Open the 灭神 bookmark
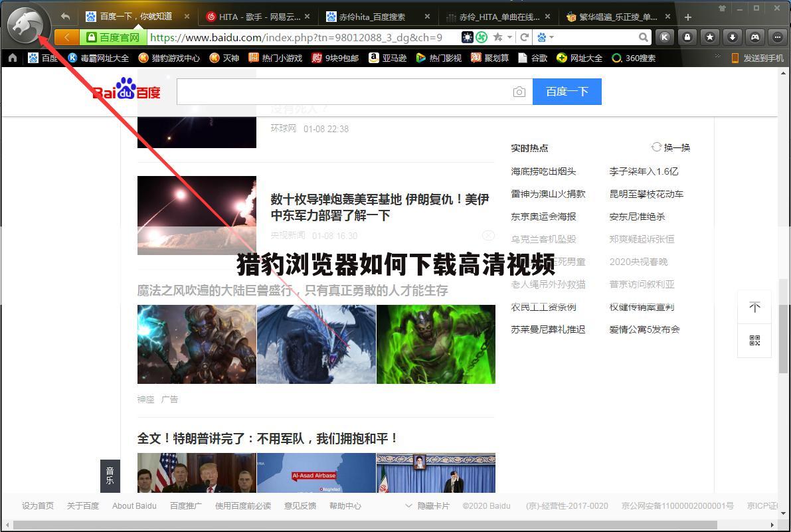Screen dimensions: 791x532 (x=224, y=58)
